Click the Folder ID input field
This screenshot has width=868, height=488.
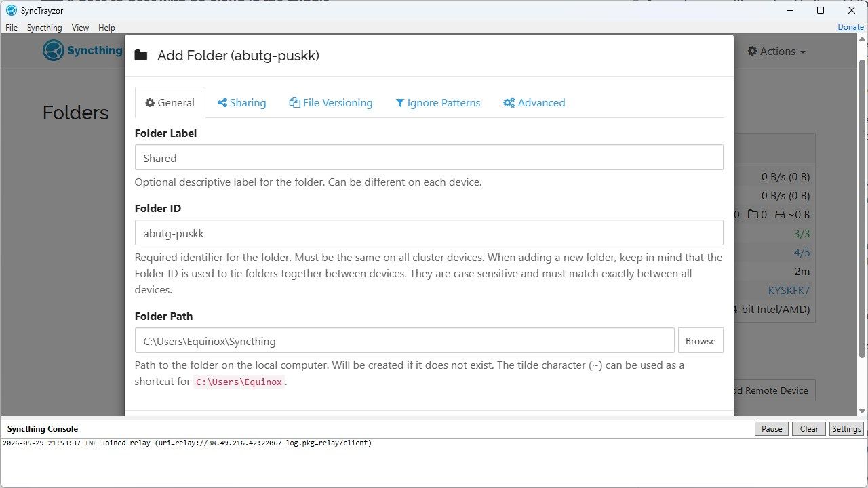click(x=429, y=232)
